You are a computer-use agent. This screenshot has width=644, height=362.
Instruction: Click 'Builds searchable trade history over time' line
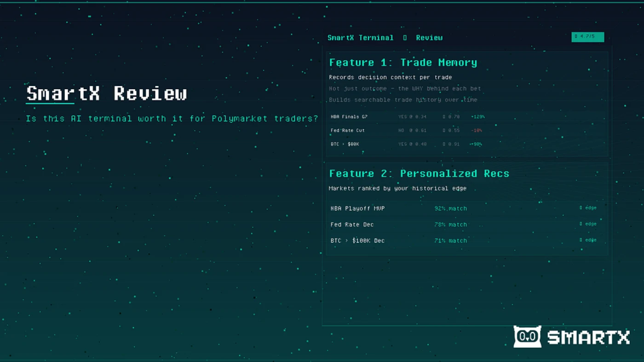pos(403,100)
